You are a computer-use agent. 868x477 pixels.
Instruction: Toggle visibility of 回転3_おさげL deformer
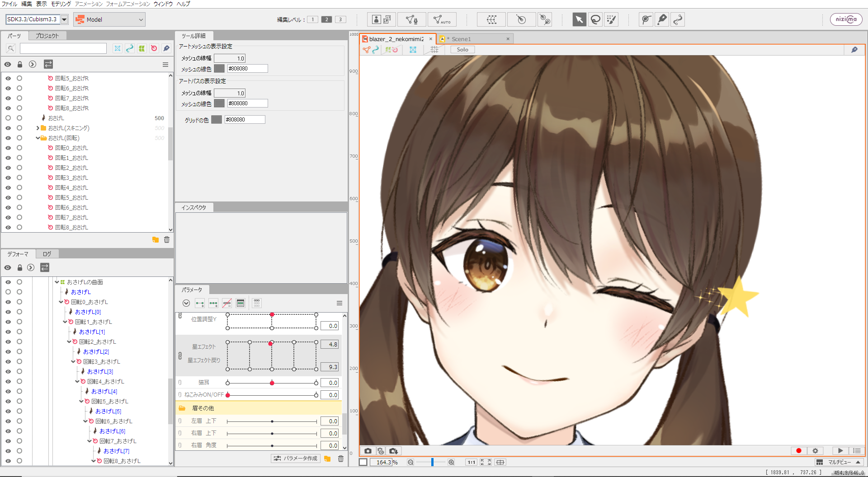8,361
